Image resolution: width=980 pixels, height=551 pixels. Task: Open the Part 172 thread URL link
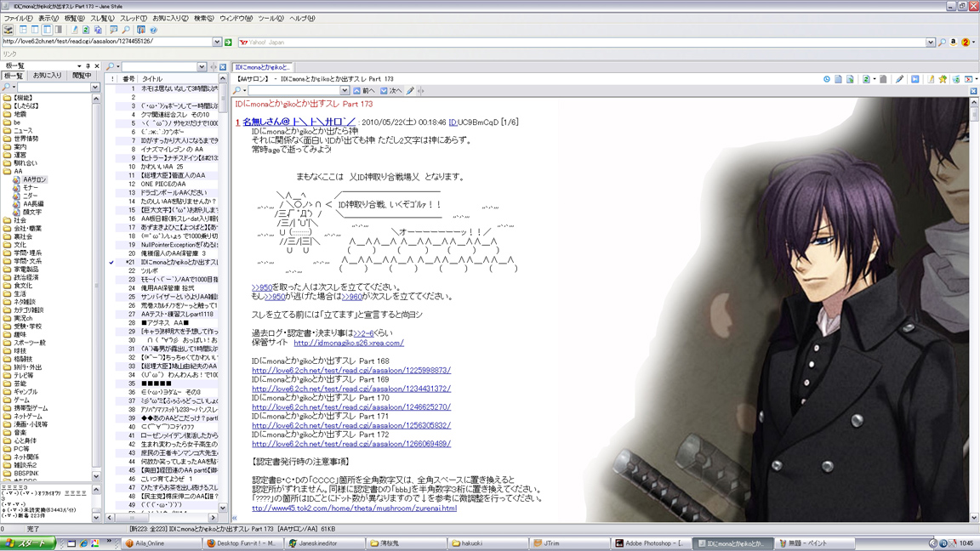point(351,444)
